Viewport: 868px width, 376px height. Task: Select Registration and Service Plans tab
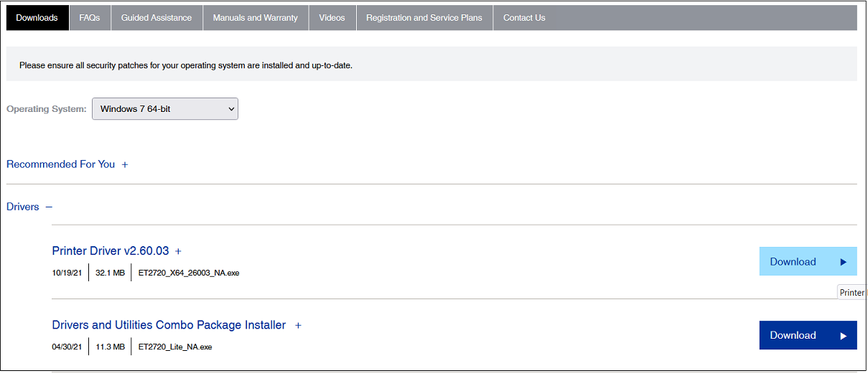click(424, 18)
